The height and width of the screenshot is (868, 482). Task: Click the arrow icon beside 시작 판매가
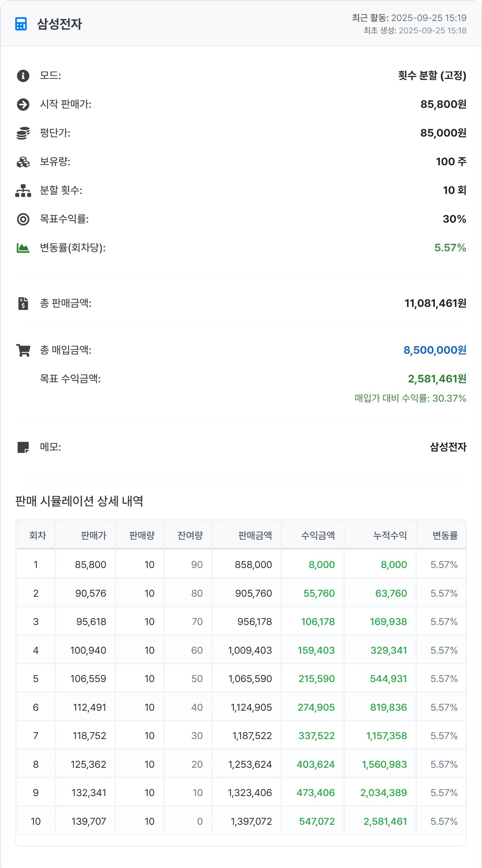coord(23,105)
